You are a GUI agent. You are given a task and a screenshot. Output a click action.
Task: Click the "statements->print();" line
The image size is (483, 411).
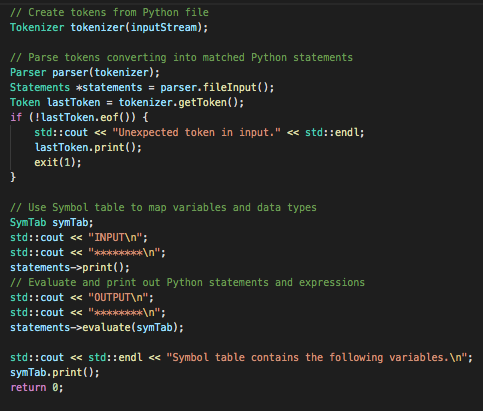(x=70, y=267)
